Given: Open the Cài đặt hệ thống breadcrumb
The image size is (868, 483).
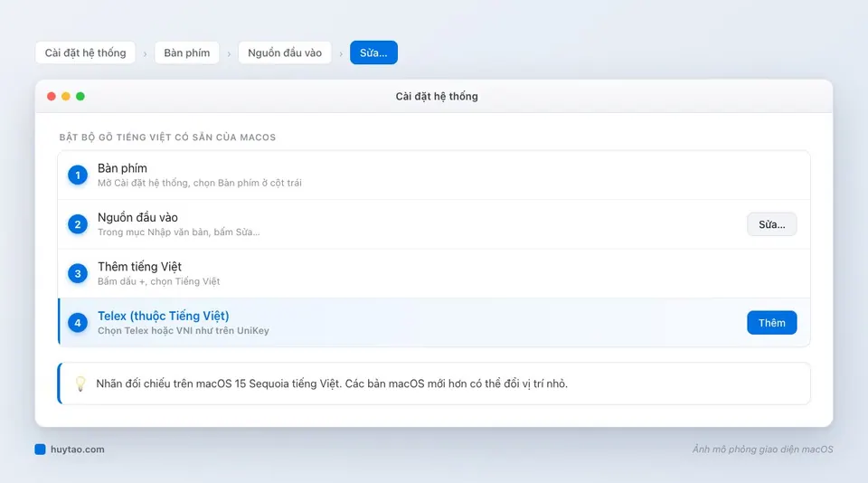Looking at the screenshot, I should click(x=85, y=52).
